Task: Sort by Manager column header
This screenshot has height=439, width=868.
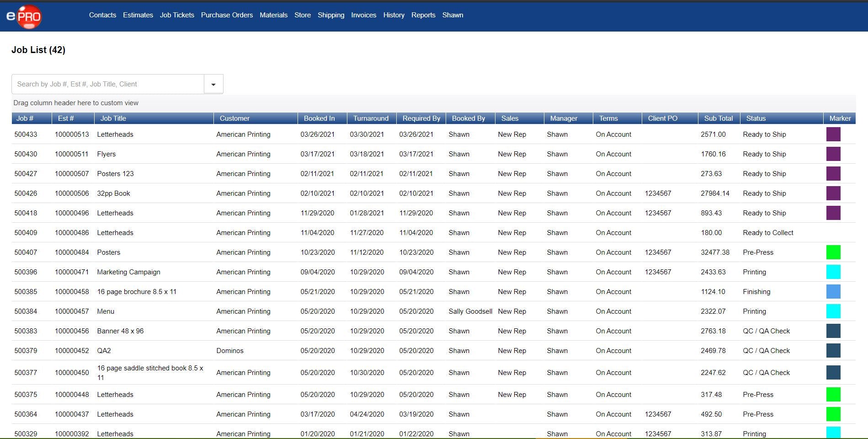Action: [x=568, y=118]
